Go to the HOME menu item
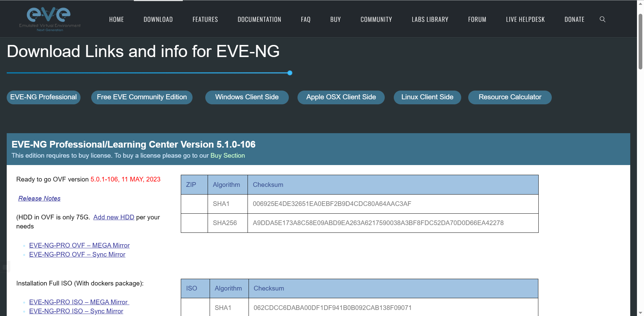Image resolution: width=644 pixels, height=316 pixels. tap(116, 19)
